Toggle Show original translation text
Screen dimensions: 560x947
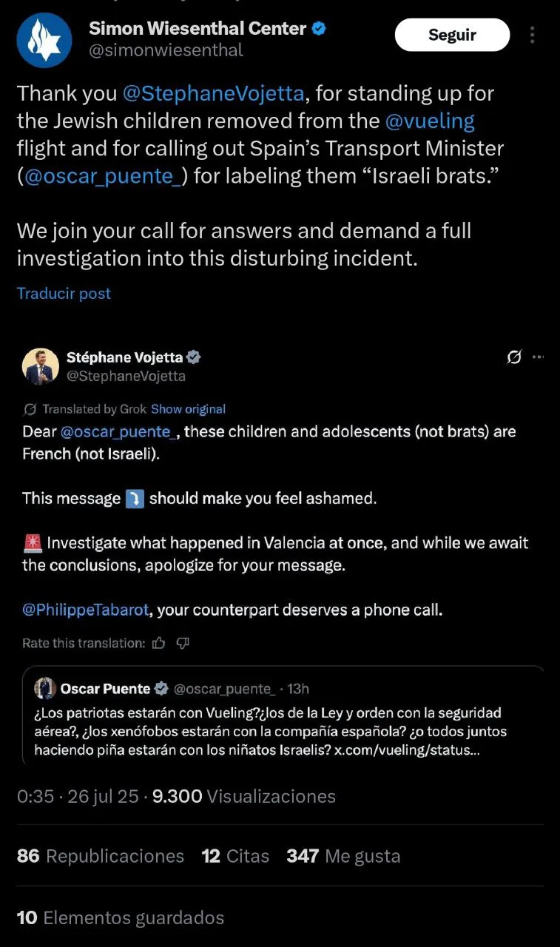pos(188,409)
